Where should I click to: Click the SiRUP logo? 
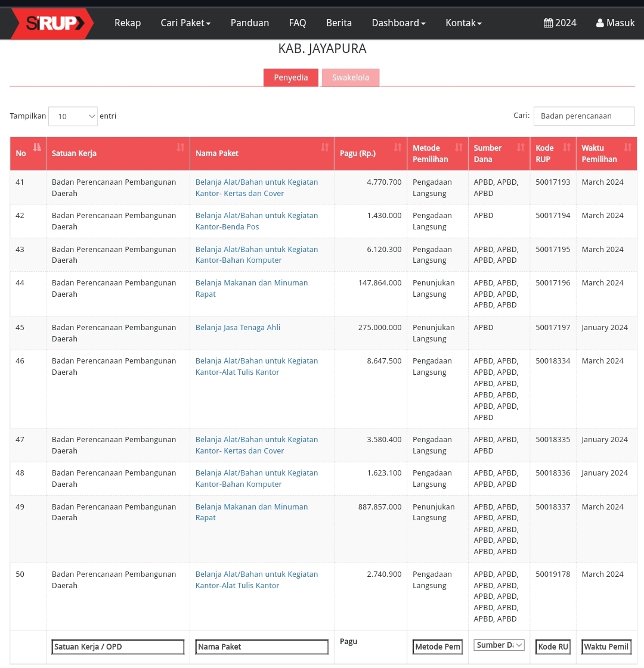[52, 23]
